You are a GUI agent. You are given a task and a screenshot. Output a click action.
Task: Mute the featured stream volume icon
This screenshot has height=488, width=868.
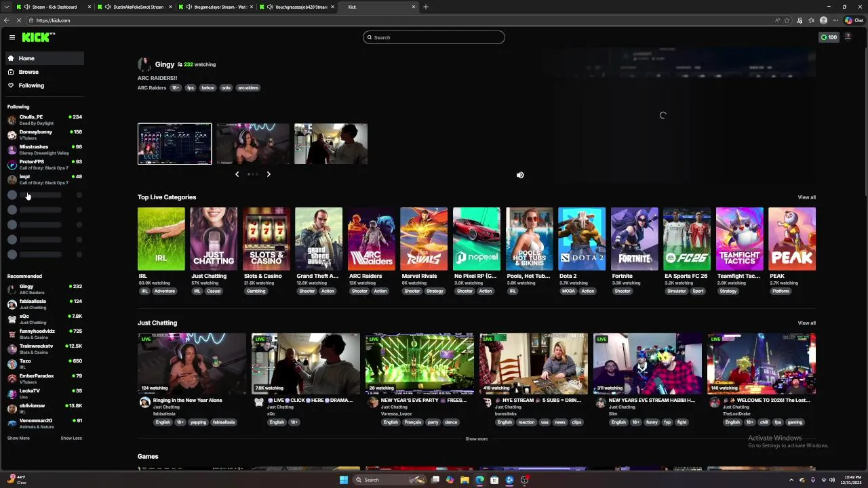[x=520, y=175]
